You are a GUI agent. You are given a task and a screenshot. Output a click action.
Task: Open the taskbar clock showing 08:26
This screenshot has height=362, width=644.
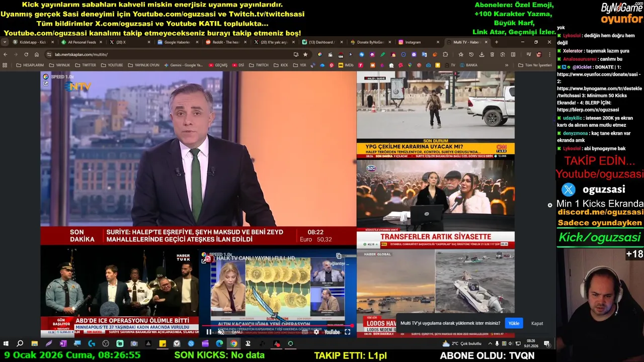click(531, 344)
